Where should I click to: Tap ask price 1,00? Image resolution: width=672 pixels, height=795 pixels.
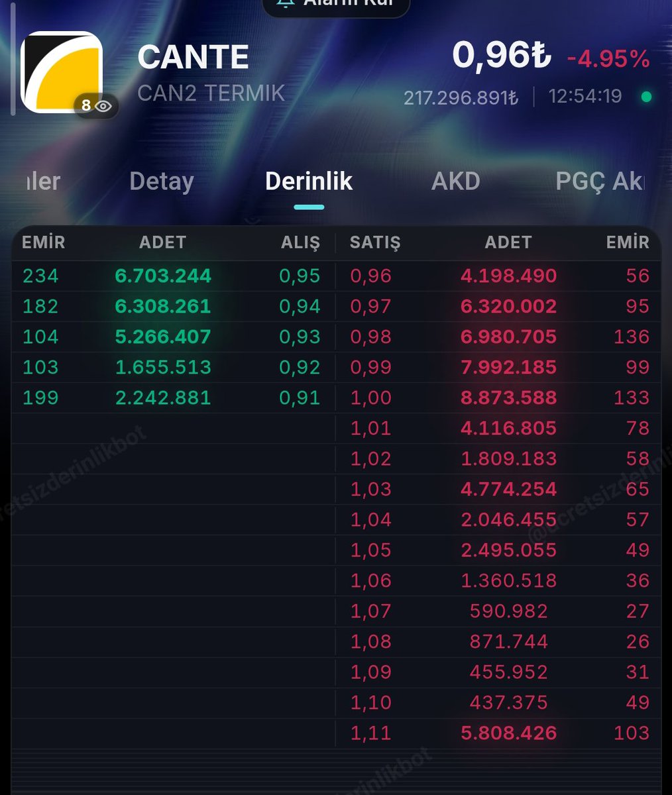[x=371, y=397]
